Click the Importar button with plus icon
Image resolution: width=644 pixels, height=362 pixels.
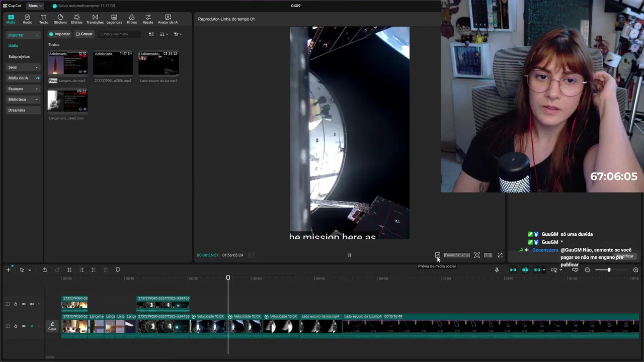coord(59,34)
